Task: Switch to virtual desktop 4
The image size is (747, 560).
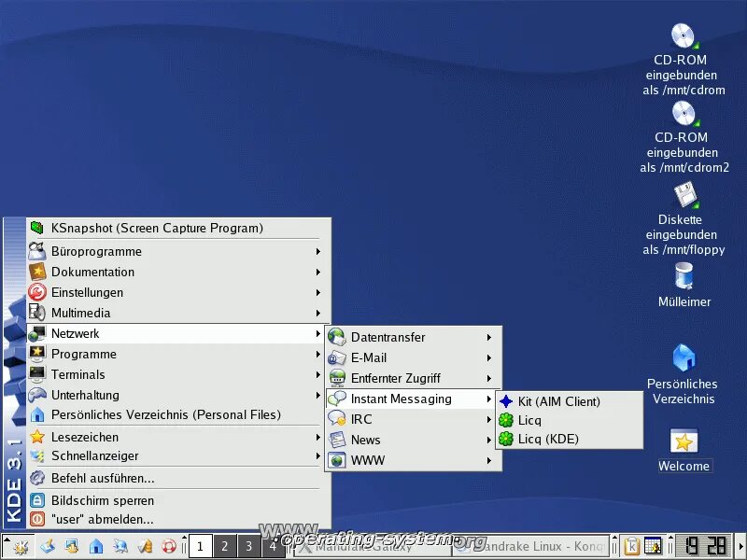Action: [x=273, y=546]
